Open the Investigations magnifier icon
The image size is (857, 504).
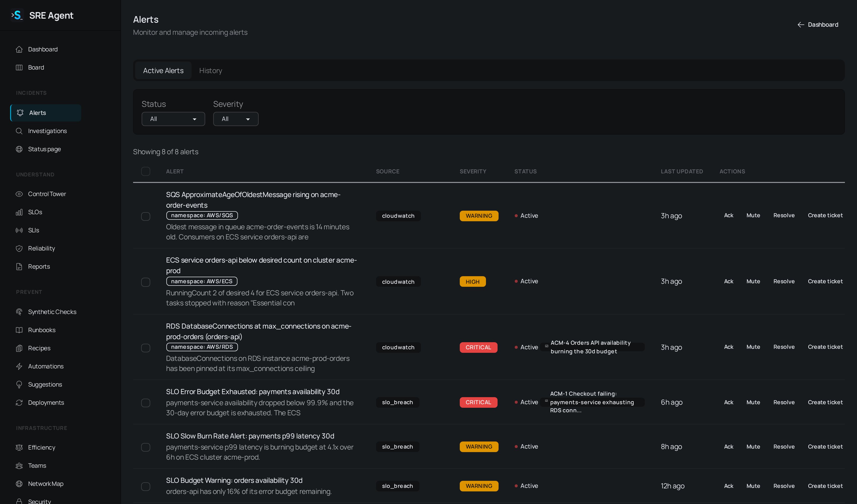tap(19, 131)
